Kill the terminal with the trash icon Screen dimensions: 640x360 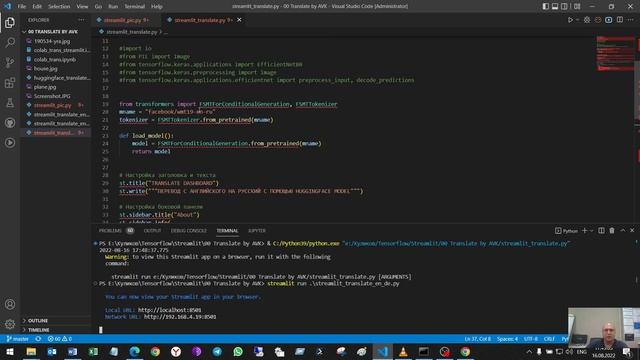(612, 231)
